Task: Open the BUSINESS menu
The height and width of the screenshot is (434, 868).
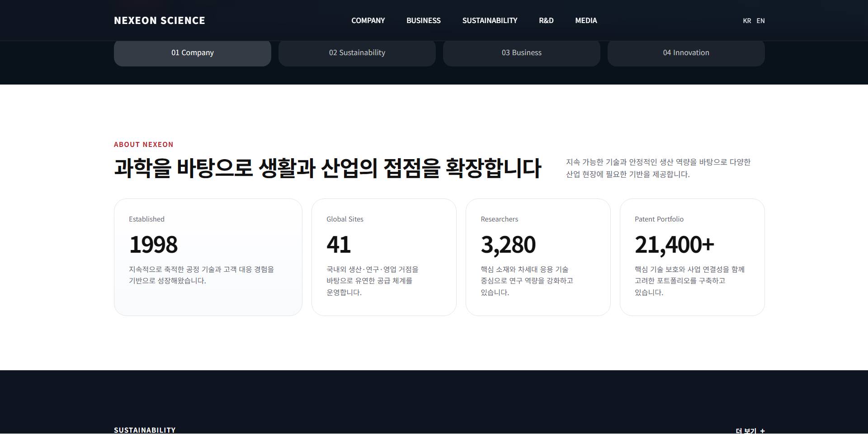Action: tap(423, 20)
